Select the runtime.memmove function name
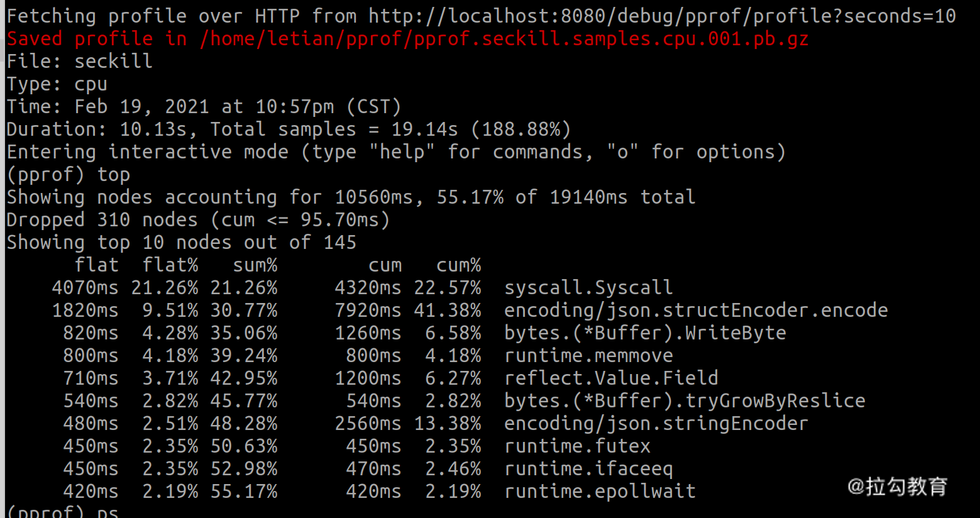The width and height of the screenshot is (980, 518). [x=588, y=355]
